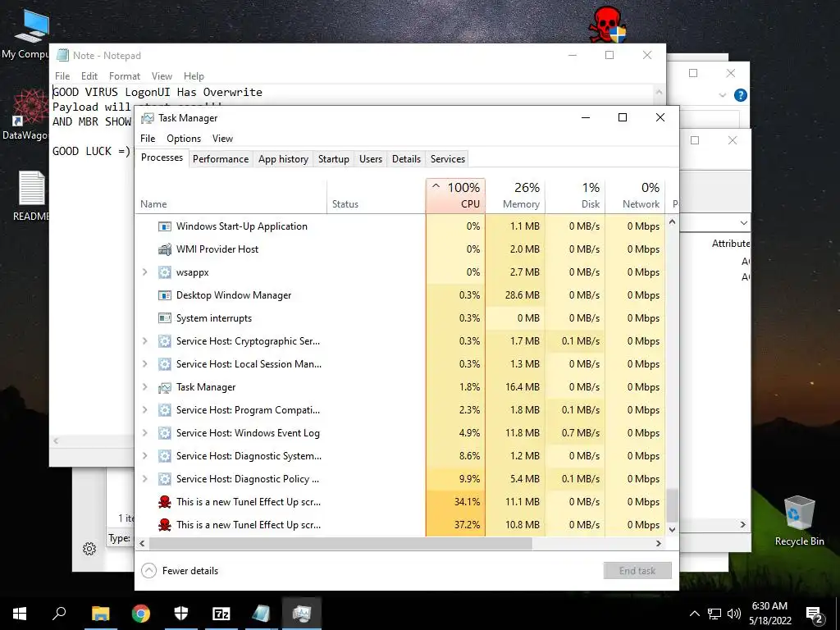Click the WMI Provider Host icon
840x630 pixels.
click(164, 249)
